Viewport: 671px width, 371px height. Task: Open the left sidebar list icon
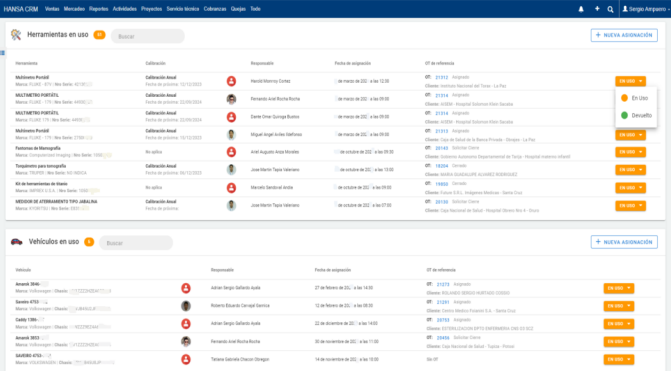3,53
